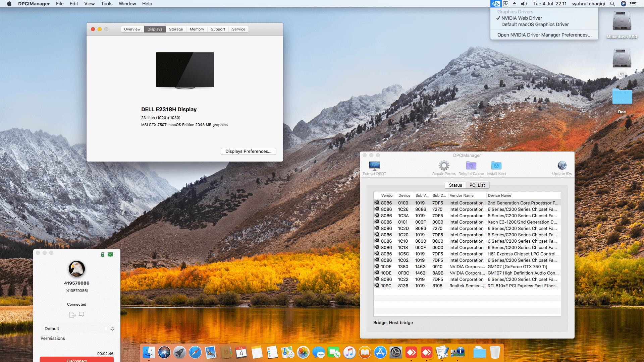Viewport: 644px width, 362px height.
Task: Open NVIDIA Driver Manager Preferences
Action: pyautogui.click(x=544, y=35)
